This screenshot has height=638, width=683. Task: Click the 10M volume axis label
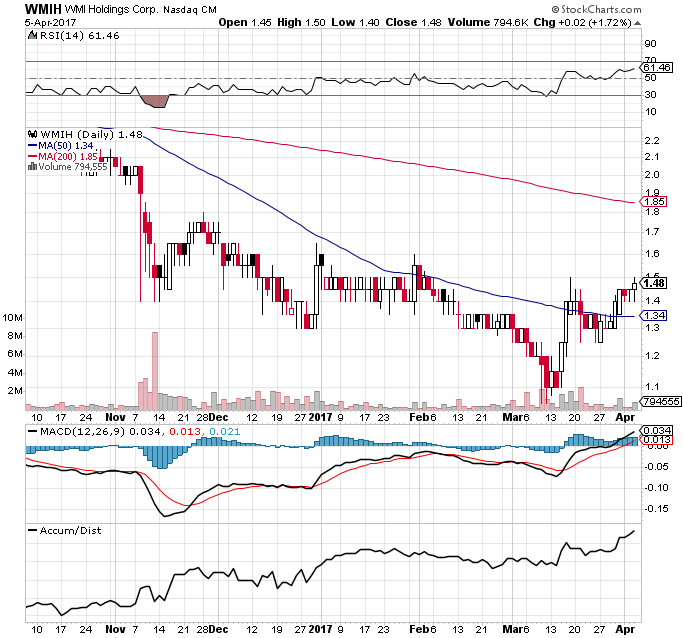coord(13,318)
